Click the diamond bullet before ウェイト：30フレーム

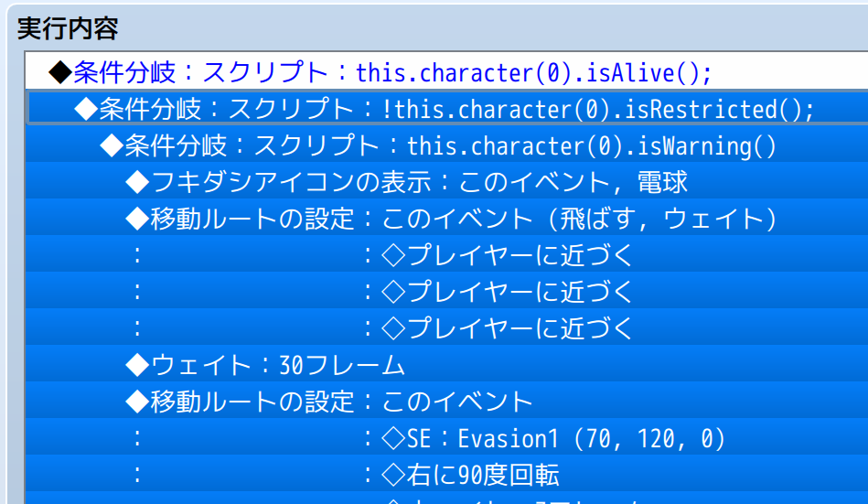coord(136,365)
